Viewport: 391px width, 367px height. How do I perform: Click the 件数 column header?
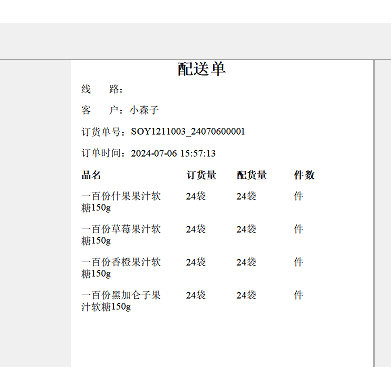pyautogui.click(x=304, y=175)
